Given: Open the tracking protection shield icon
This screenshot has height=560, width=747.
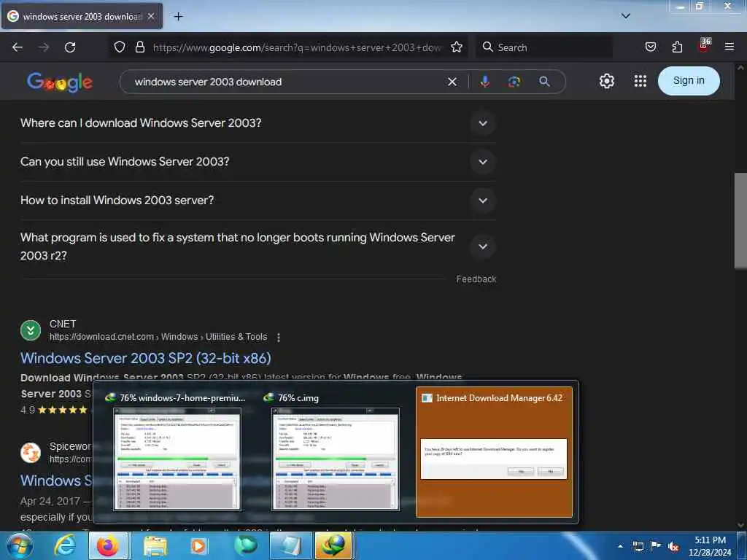Looking at the screenshot, I should click(x=120, y=47).
